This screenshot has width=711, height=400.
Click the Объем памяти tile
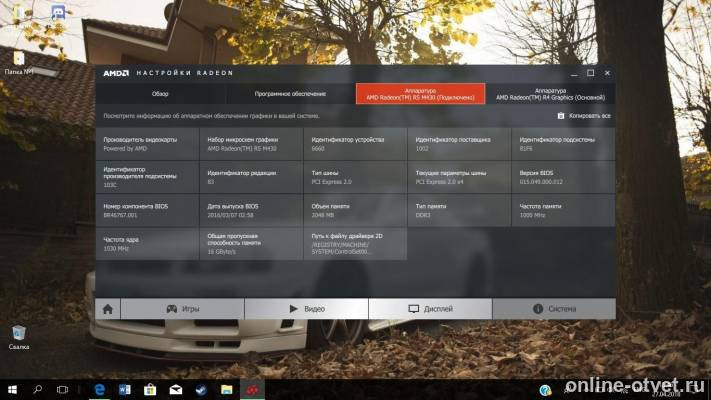point(355,210)
